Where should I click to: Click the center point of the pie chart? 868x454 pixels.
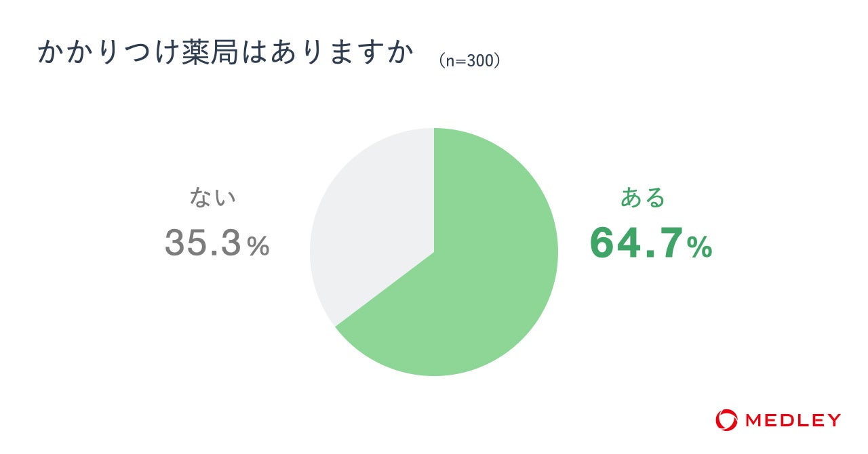[x=434, y=251]
